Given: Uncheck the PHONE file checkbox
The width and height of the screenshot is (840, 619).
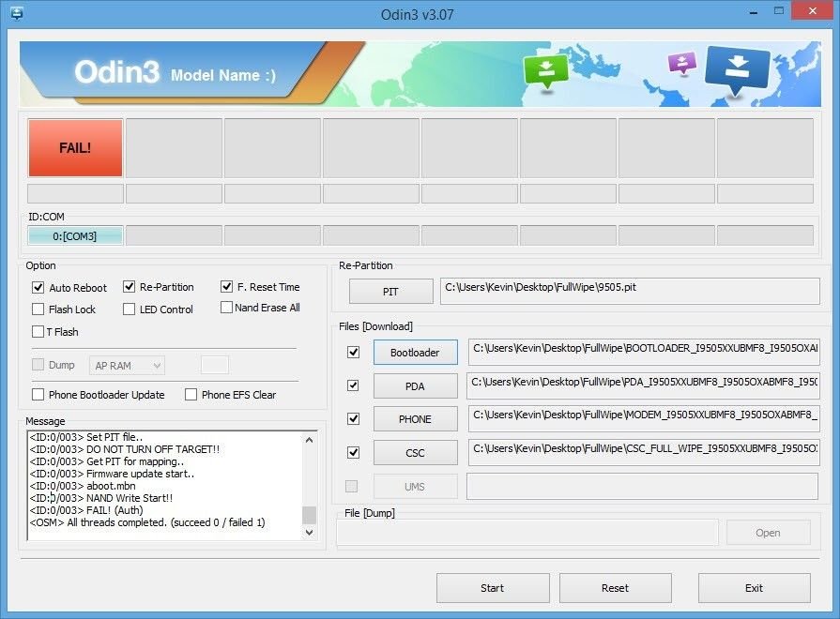Looking at the screenshot, I should tap(353, 418).
